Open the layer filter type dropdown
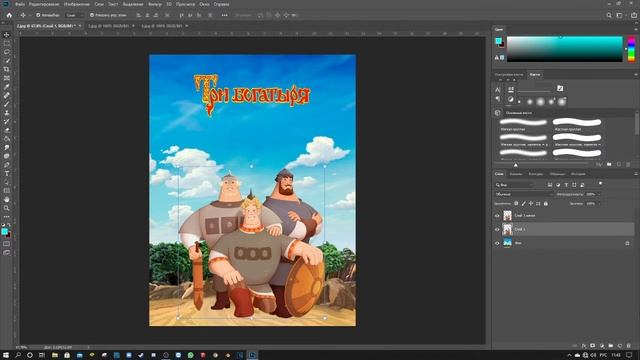The height and width of the screenshot is (360, 640). 514,185
